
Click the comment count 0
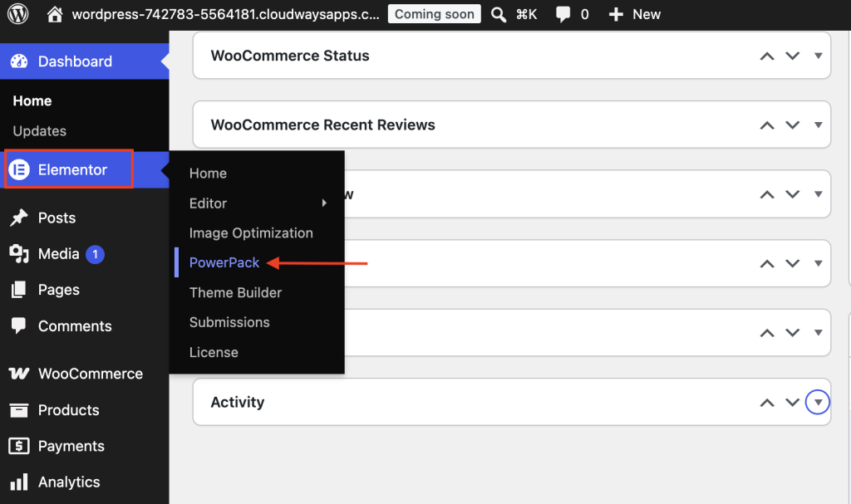584,15
